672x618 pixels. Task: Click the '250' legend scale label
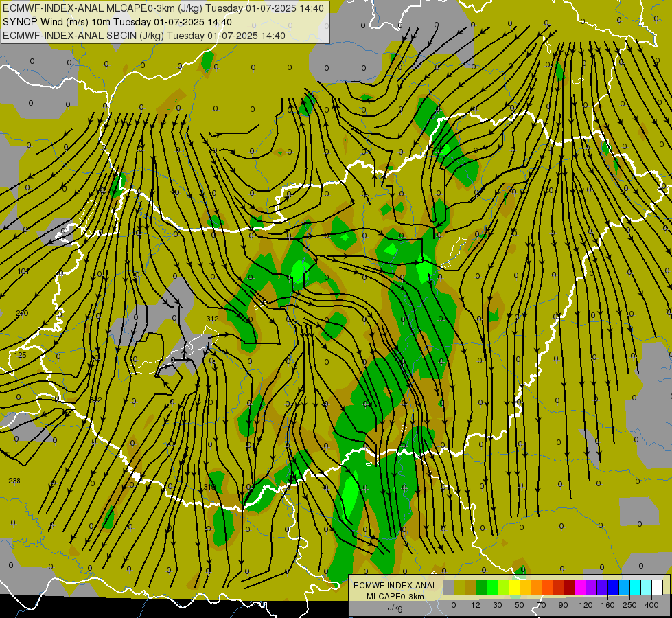click(x=629, y=605)
